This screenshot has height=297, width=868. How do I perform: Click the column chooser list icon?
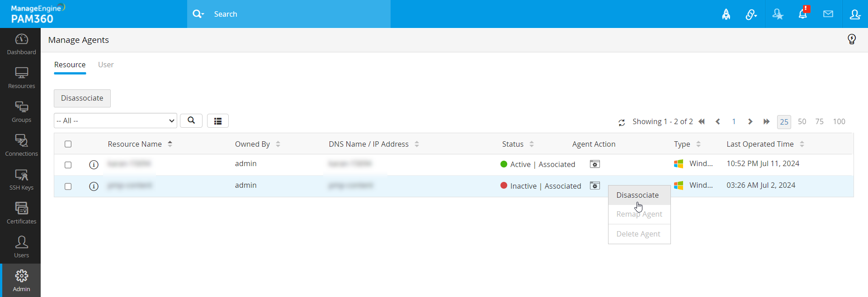tap(218, 121)
